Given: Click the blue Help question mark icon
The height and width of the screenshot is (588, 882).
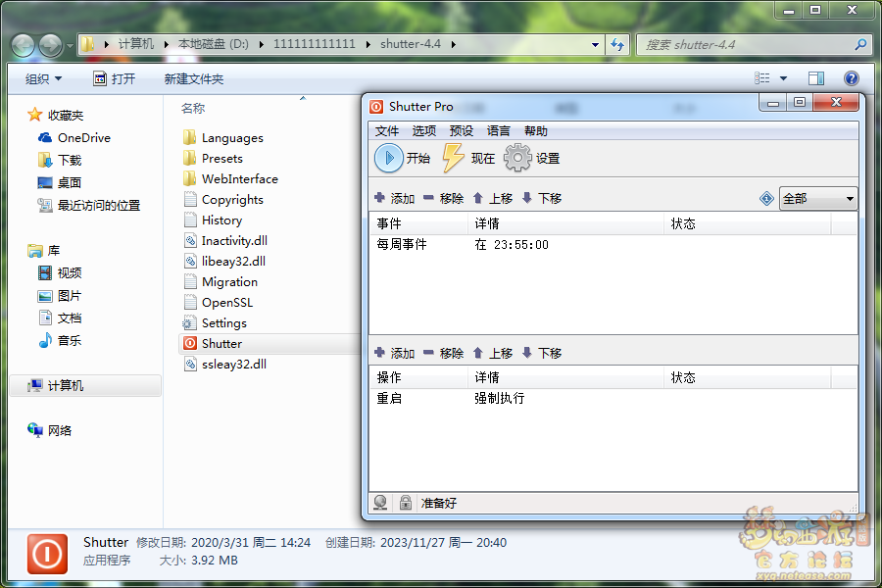Looking at the screenshot, I should point(851,78).
